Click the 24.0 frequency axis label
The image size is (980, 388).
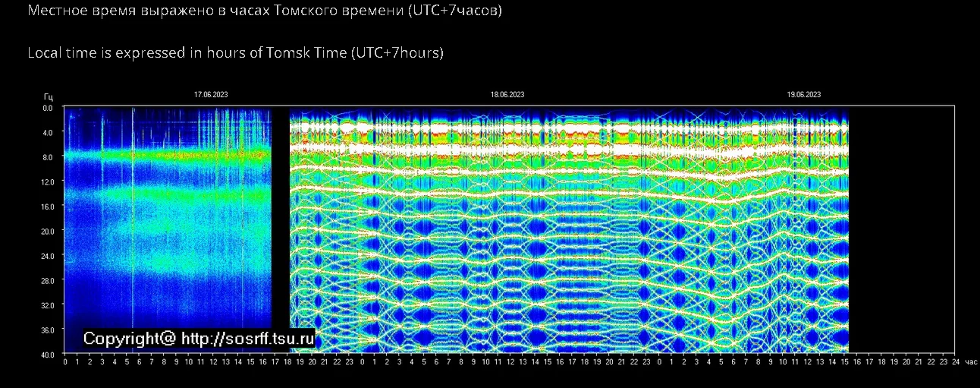46,256
